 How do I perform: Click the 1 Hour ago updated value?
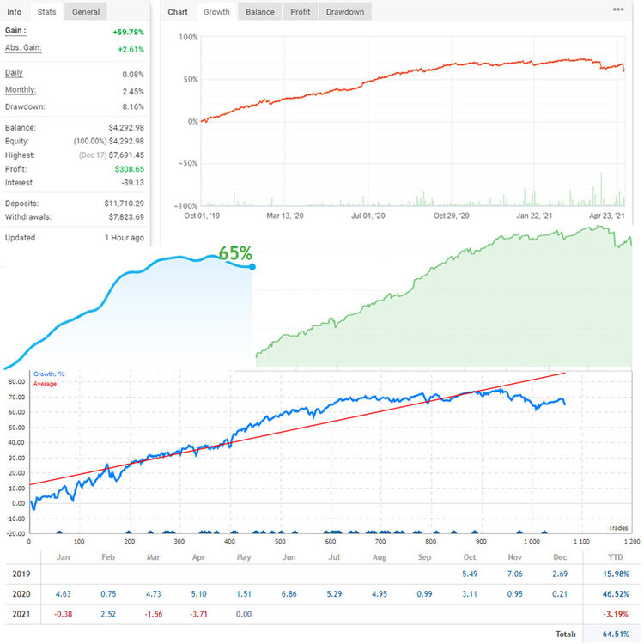124,238
